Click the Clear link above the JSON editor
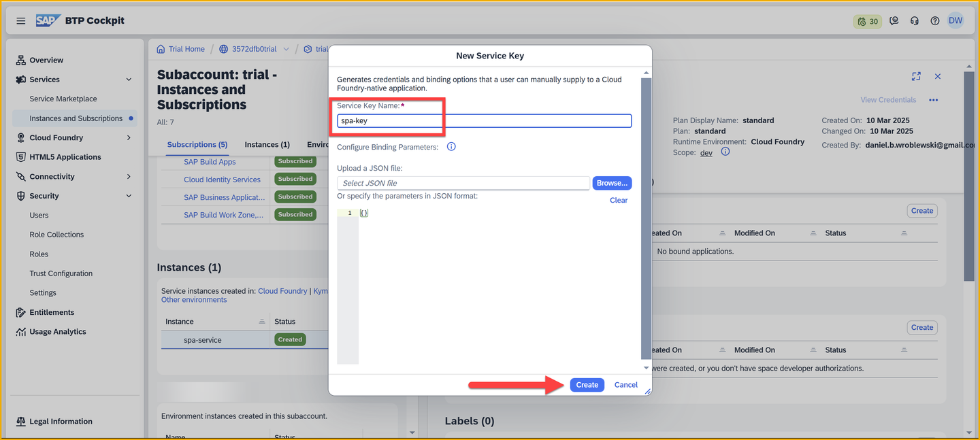This screenshot has height=440, width=980. pyautogui.click(x=619, y=200)
